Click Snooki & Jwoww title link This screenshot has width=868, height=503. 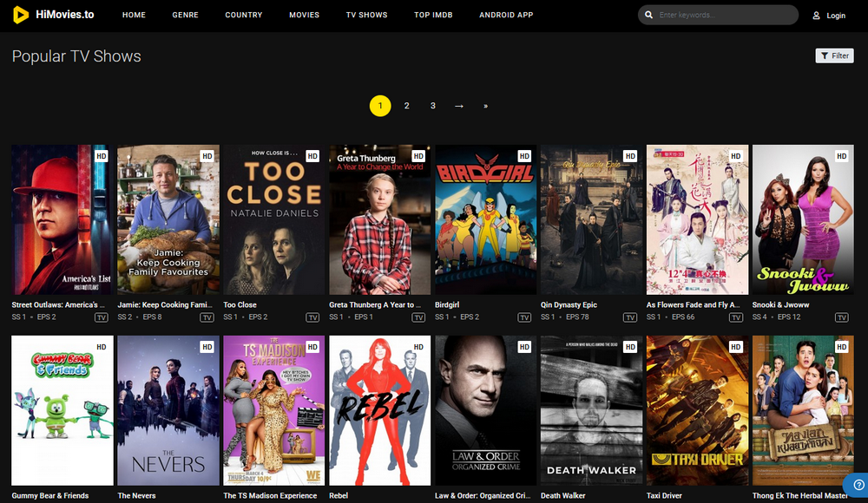click(780, 305)
